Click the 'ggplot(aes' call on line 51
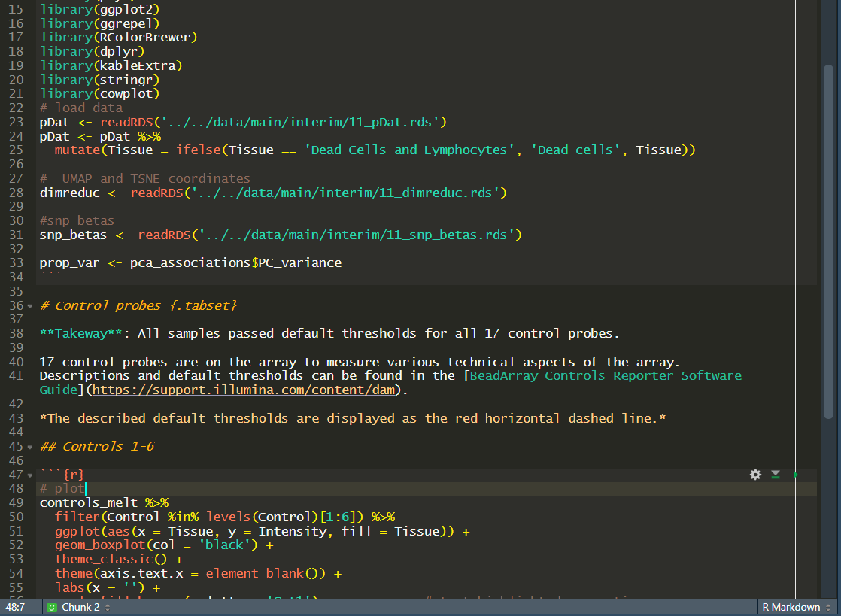 pos(93,532)
